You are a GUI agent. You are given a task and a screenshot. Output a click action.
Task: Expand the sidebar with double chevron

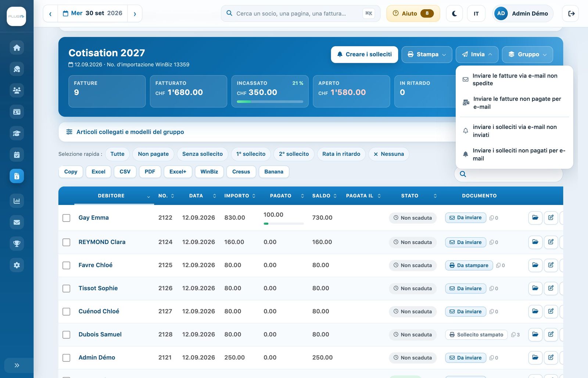pyautogui.click(x=17, y=366)
